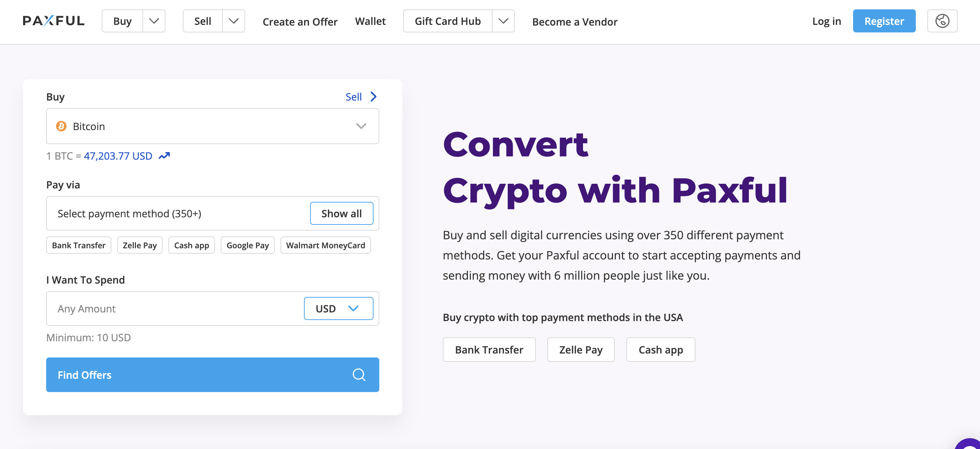980x449 pixels.
Task: Click the Show all payment methods link
Action: (x=343, y=213)
